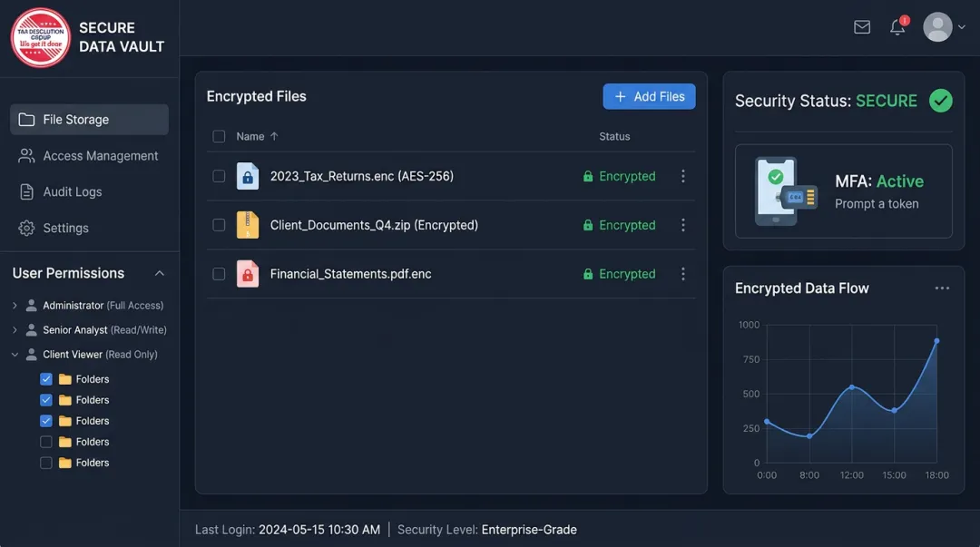Check the fourth Folders checkbox

pyautogui.click(x=46, y=442)
